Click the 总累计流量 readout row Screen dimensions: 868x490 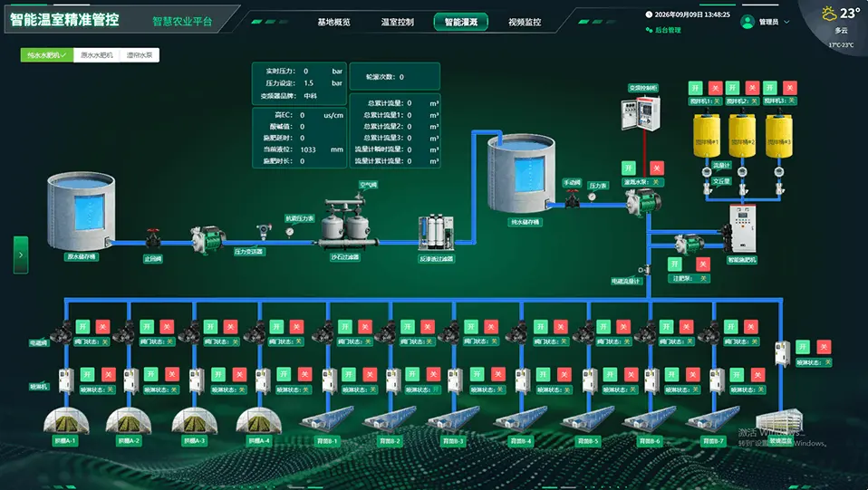click(x=403, y=103)
